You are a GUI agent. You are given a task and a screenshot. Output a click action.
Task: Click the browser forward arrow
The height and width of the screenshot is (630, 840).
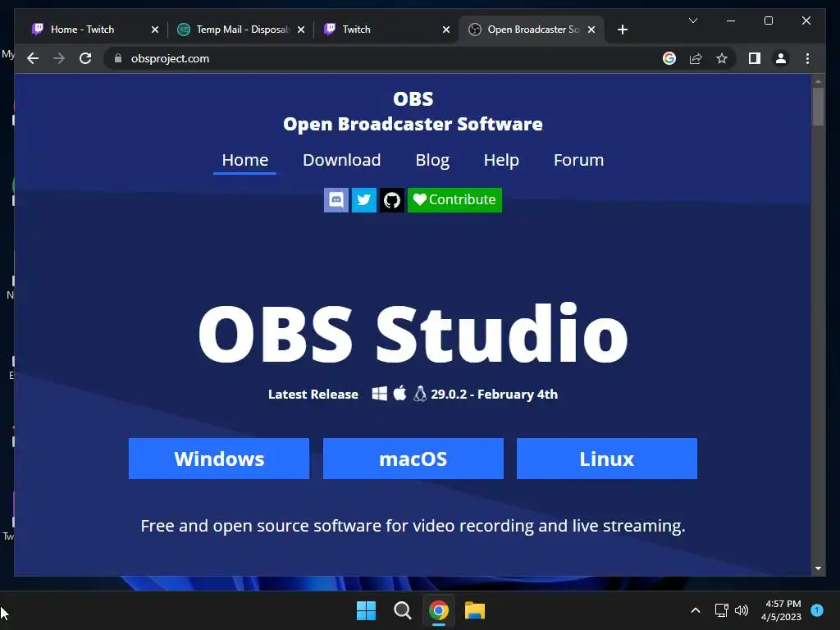(59, 58)
